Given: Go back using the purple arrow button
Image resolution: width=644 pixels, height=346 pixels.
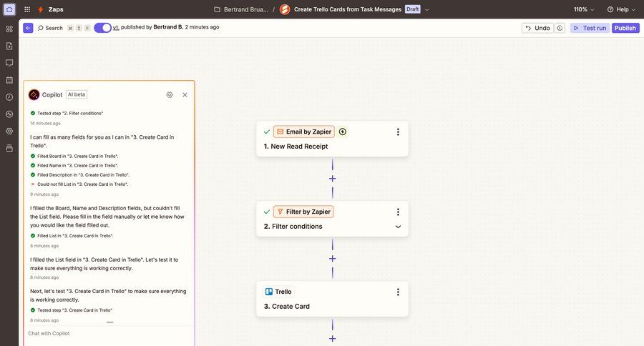Looking at the screenshot, I should [28, 28].
